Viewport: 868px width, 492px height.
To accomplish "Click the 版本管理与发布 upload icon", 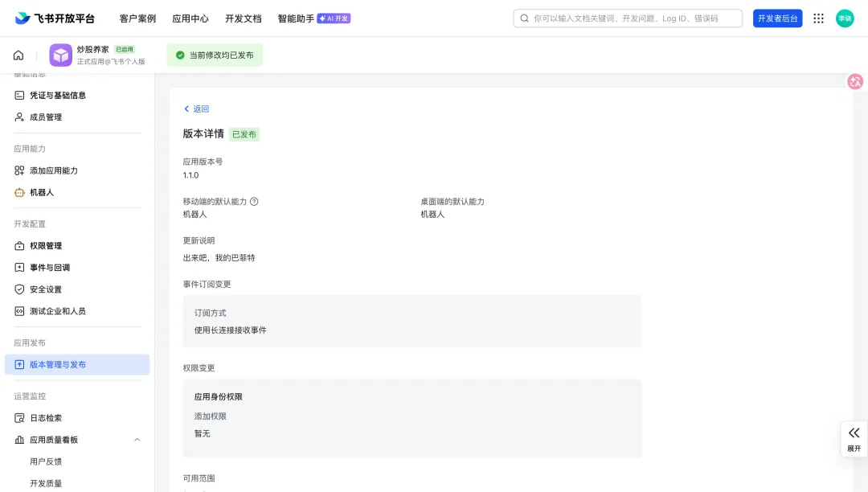I will point(19,365).
